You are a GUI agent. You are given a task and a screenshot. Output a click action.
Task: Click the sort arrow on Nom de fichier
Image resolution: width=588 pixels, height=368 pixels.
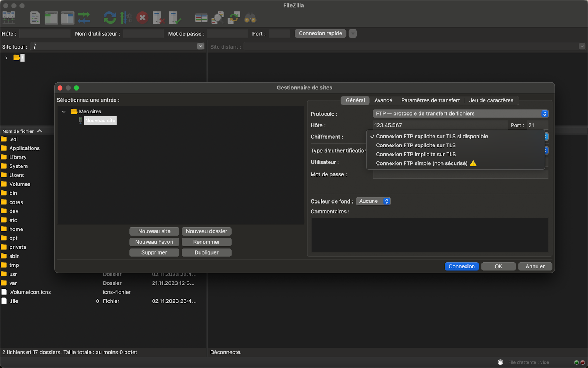(40, 131)
